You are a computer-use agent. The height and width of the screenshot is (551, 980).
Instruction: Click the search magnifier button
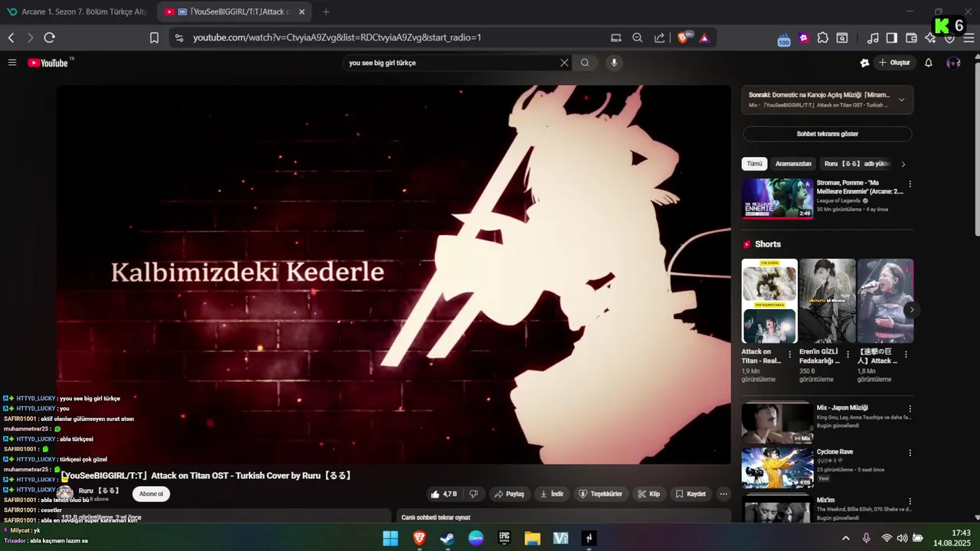pyautogui.click(x=585, y=63)
